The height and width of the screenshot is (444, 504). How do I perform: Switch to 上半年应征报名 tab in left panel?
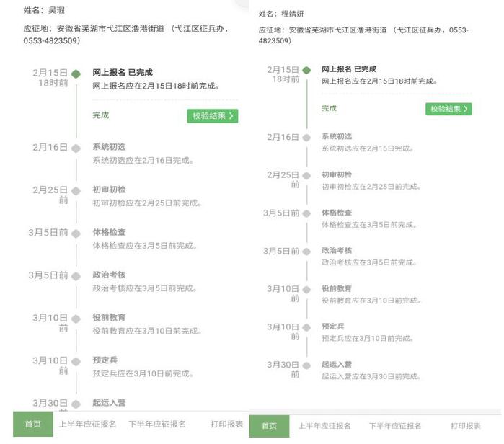[87, 425]
